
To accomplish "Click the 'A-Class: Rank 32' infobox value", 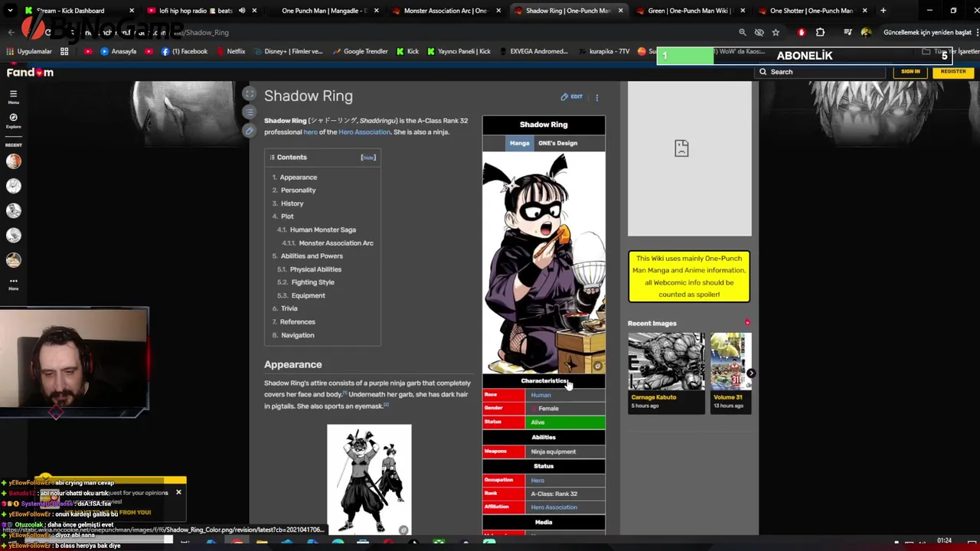I will (x=554, y=494).
